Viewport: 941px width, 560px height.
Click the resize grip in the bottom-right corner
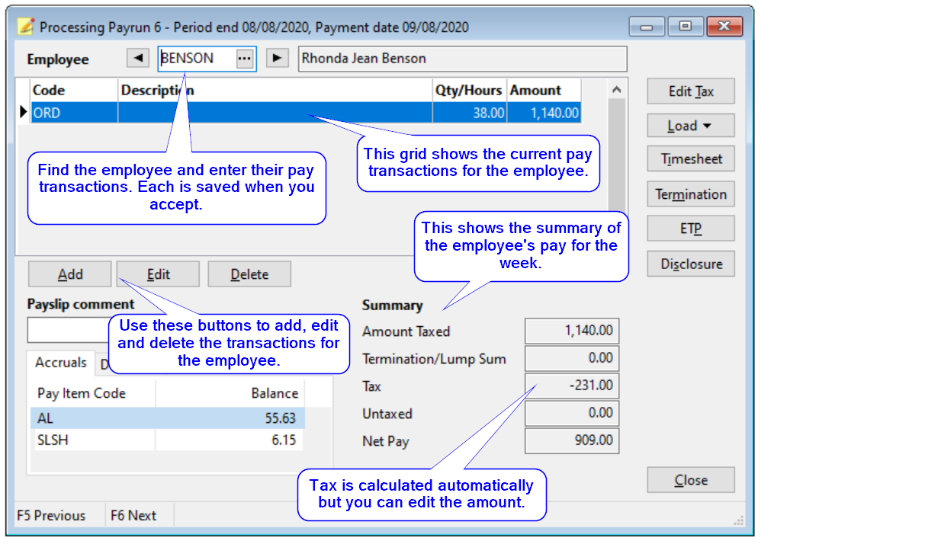[739, 519]
